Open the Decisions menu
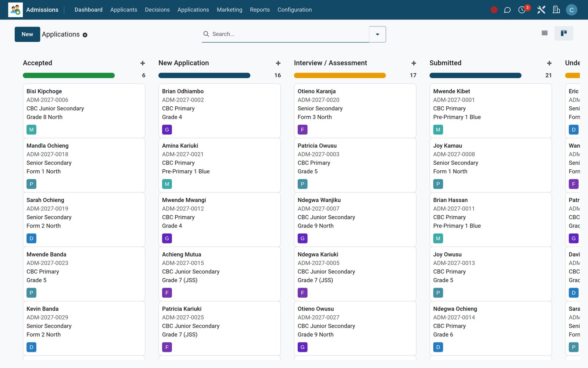 [157, 10]
